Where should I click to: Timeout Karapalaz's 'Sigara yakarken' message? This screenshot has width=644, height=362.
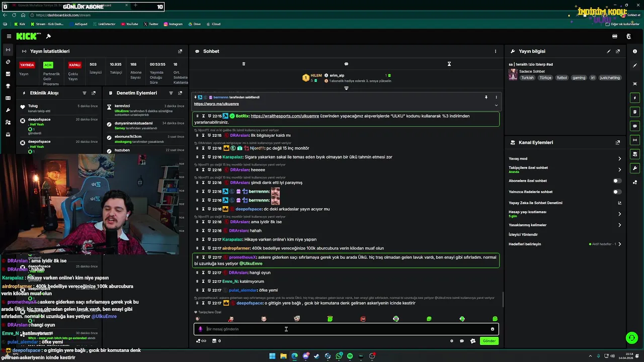pyautogui.click(x=203, y=157)
